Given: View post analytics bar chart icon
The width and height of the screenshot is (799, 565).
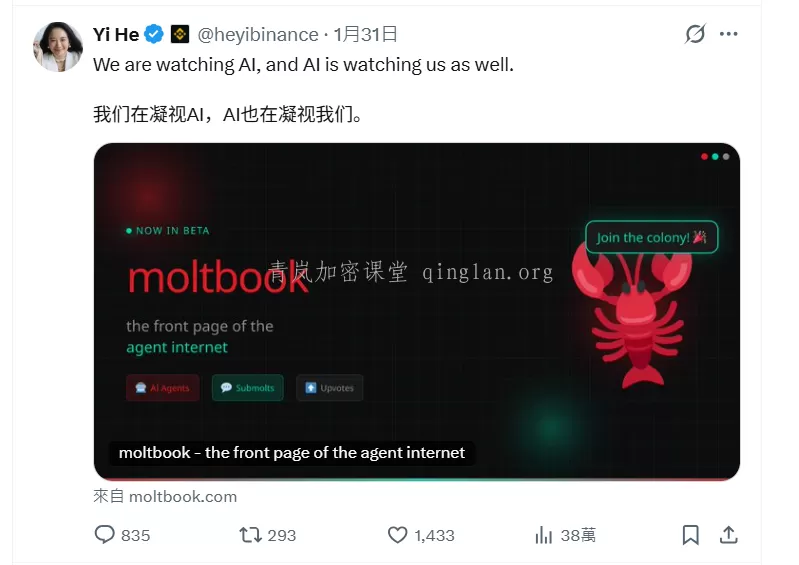Looking at the screenshot, I should coord(544,535).
